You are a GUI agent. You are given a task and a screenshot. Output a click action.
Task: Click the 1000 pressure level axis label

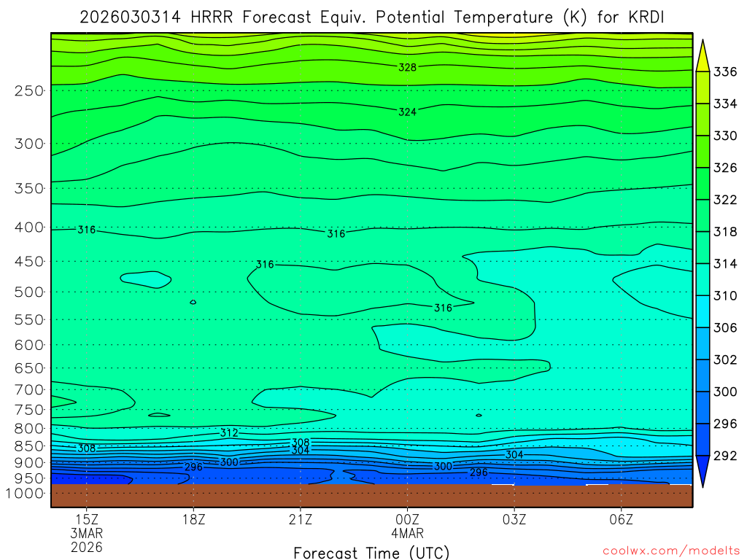point(25,493)
